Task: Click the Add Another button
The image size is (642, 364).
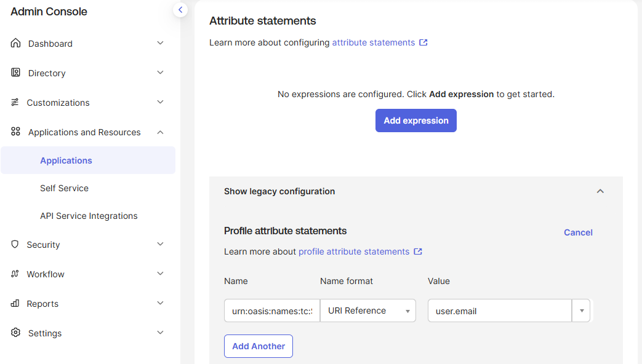Action: pyautogui.click(x=259, y=346)
